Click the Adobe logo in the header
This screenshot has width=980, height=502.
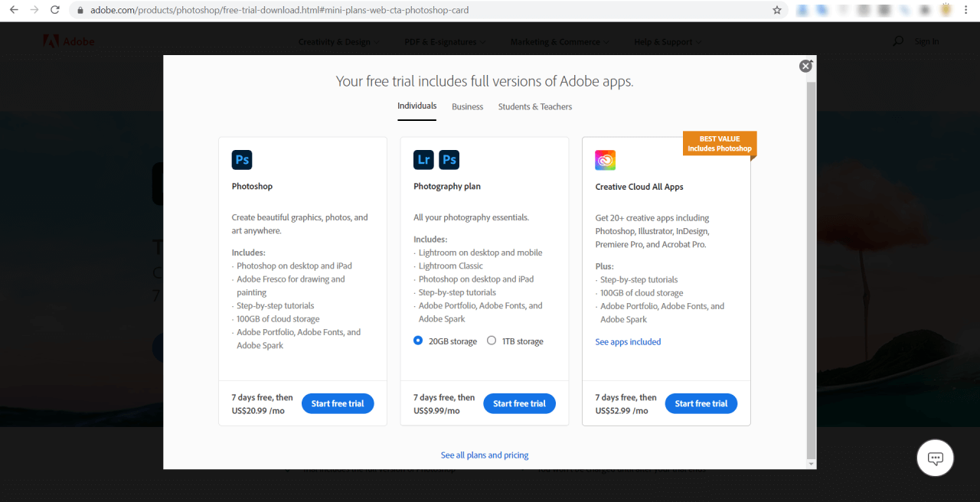pos(69,41)
